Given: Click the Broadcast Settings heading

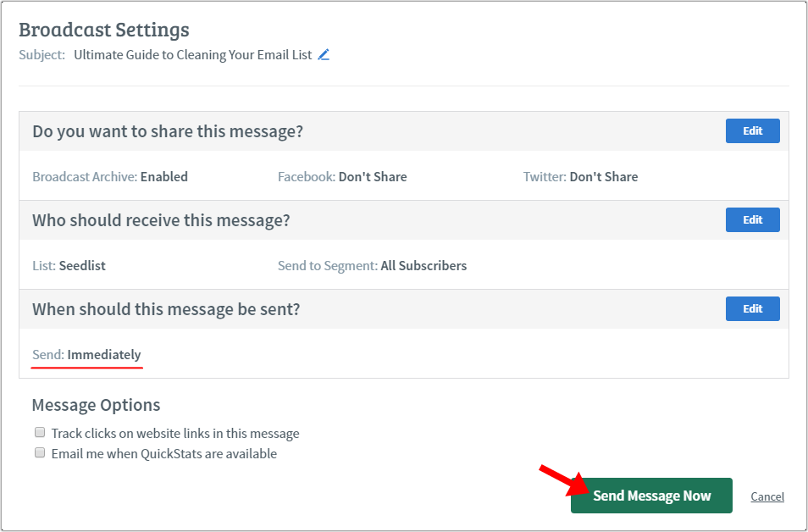Looking at the screenshot, I should (104, 30).
